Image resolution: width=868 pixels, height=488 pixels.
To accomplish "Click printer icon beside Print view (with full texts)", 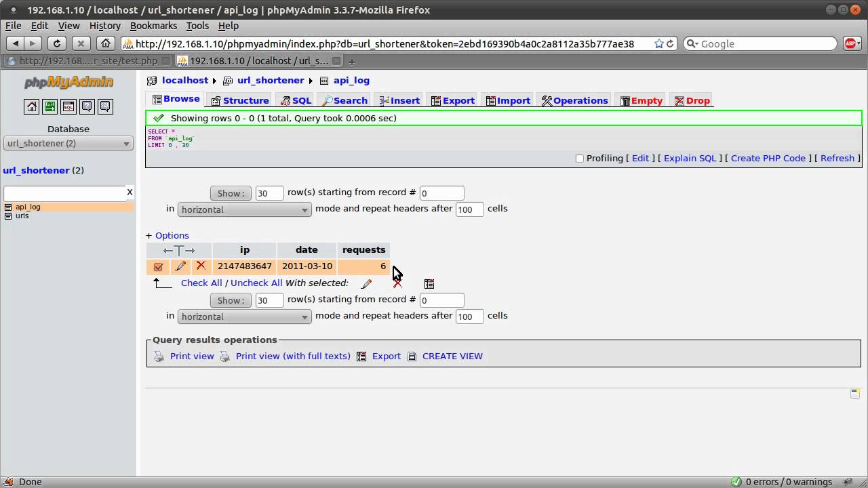I will pos(224,357).
